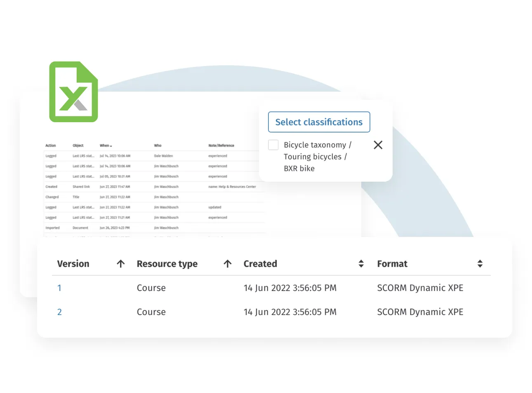
Task: Sort ascending by the Version column arrow
Action: pyautogui.click(x=121, y=264)
